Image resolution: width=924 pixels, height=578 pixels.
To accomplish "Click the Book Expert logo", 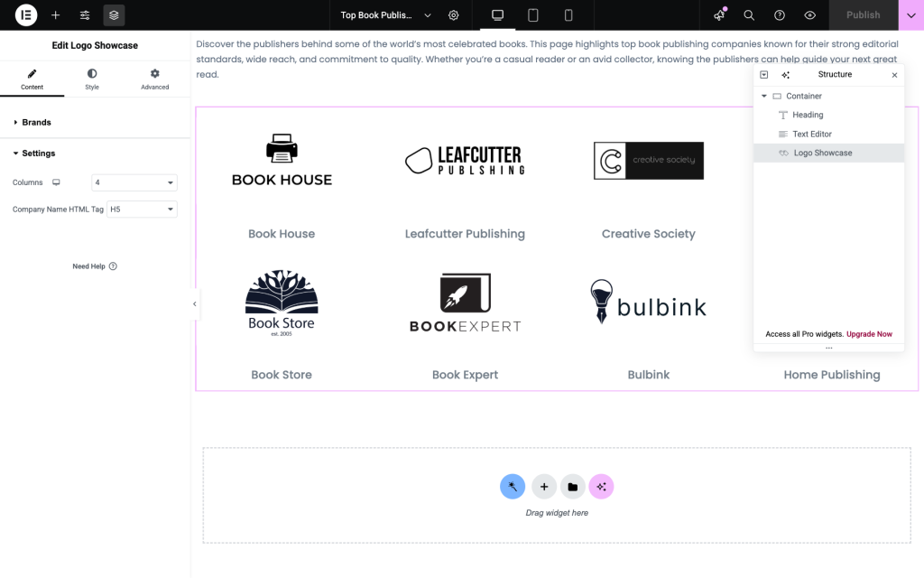I will pos(465,303).
